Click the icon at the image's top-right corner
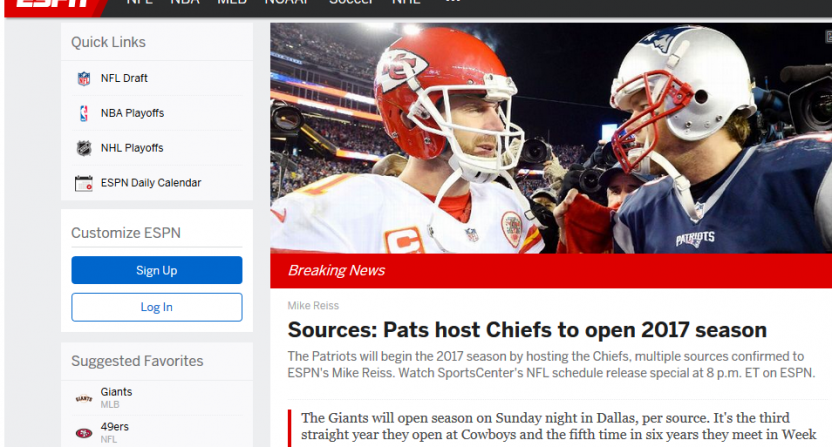This screenshot has height=447, width=832. coord(828,36)
